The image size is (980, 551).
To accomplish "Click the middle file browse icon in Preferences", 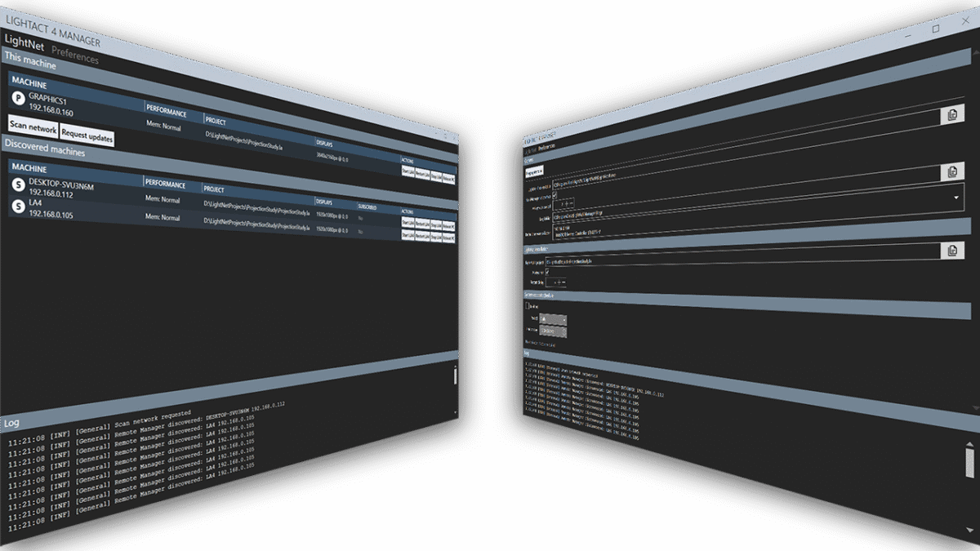I will (x=952, y=171).
